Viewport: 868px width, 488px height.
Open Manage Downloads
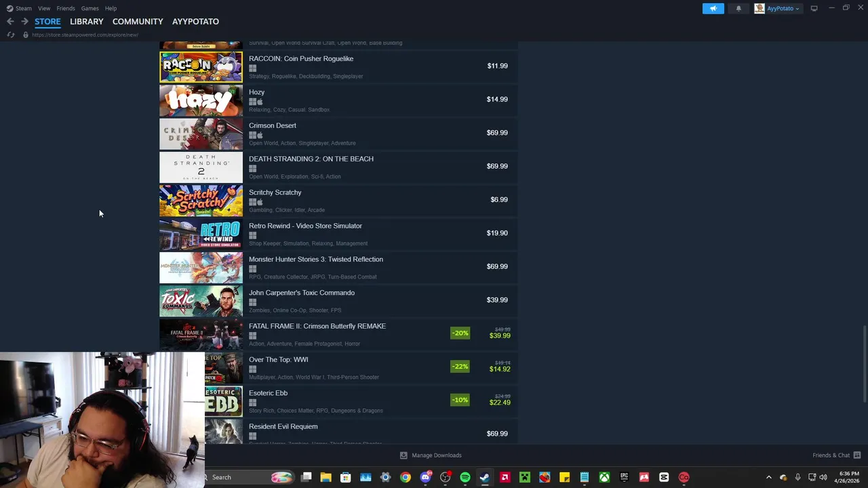(x=431, y=455)
